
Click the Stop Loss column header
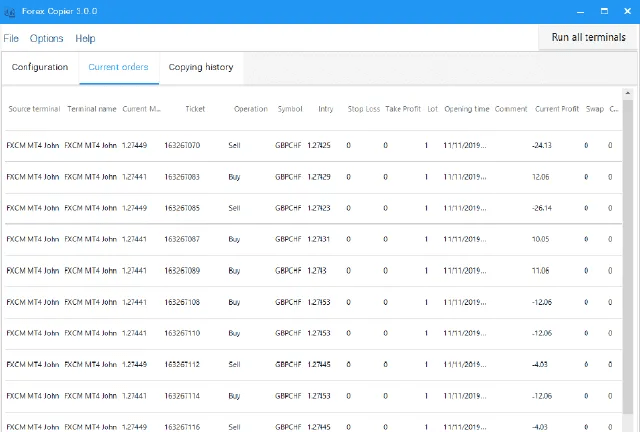point(364,109)
